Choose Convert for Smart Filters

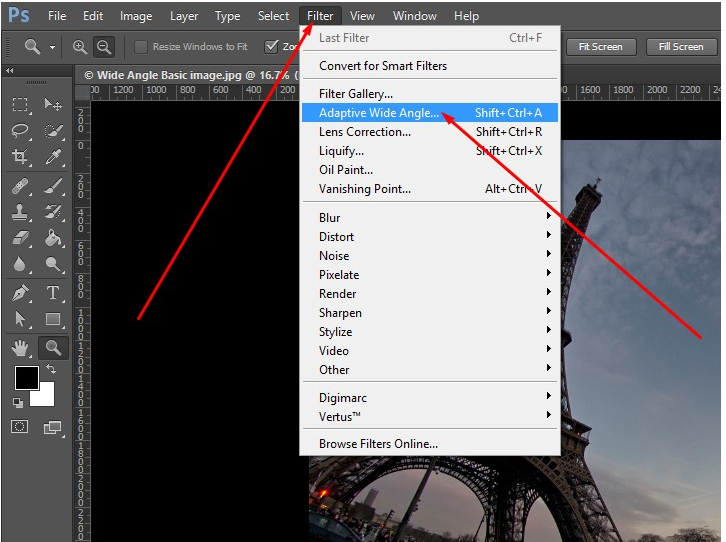[x=430, y=65]
